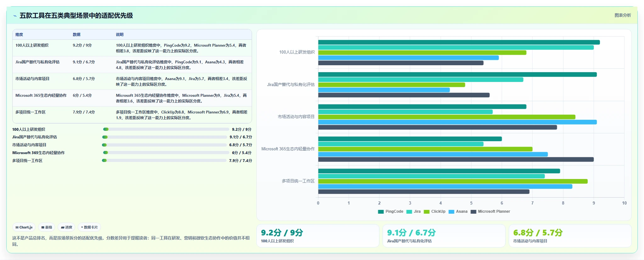
Task: Open the 9.2分 / 9分 stat card
Action: click(x=318, y=236)
